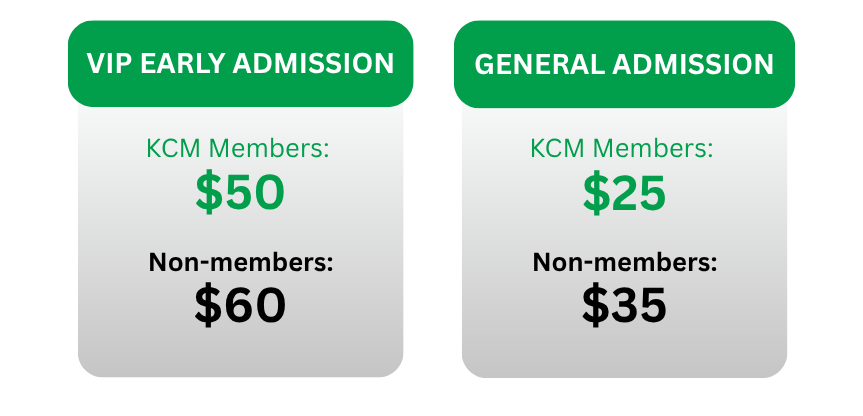Image resolution: width=863 pixels, height=416 pixels.
Task: Click "KCM Members:" label under General Admission
Action: 624,150
